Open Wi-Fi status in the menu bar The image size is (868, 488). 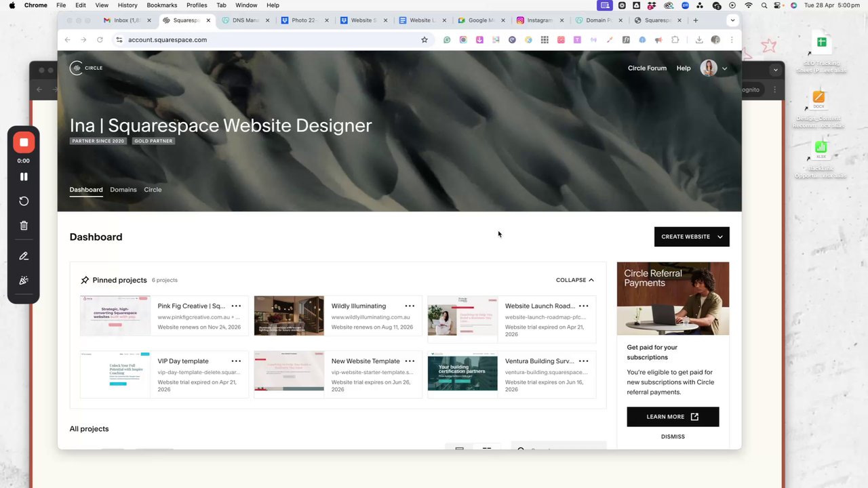pyautogui.click(x=749, y=5)
